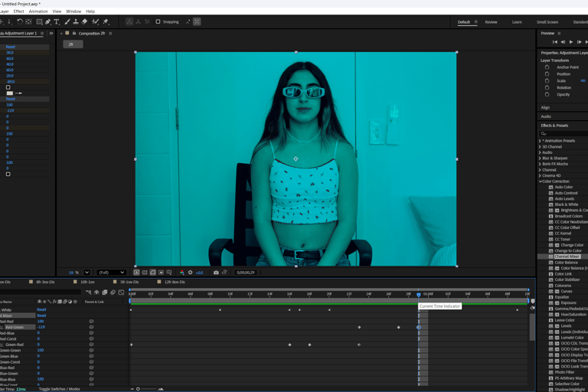This screenshot has width=588, height=392.
Task: Select the Puppet Pin tool
Action: (x=106, y=21)
